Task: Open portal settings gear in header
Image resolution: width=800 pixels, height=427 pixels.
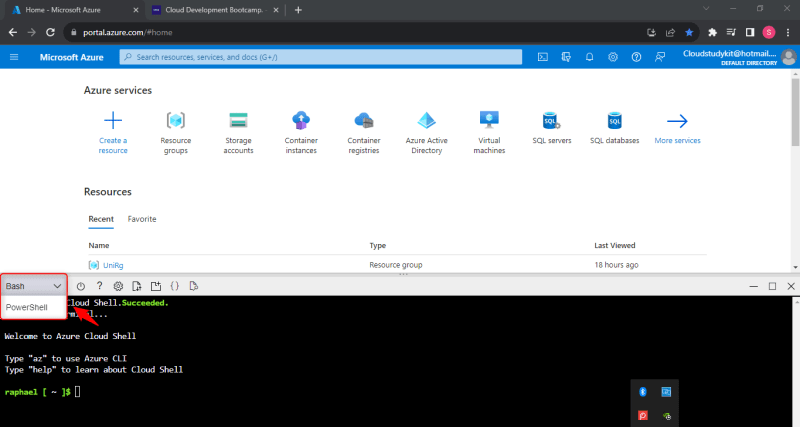Action: pos(613,57)
